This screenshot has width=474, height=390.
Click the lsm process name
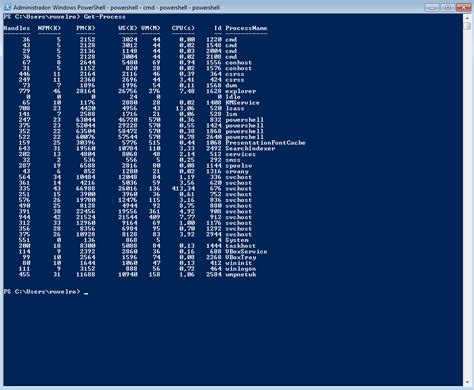231,114
